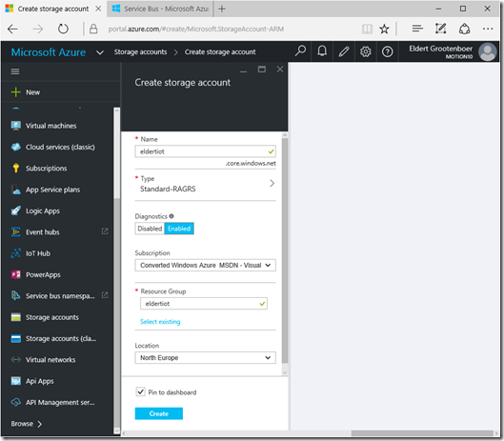Open Service bus external link icon
This screenshot has height=441, width=504.
105,294
